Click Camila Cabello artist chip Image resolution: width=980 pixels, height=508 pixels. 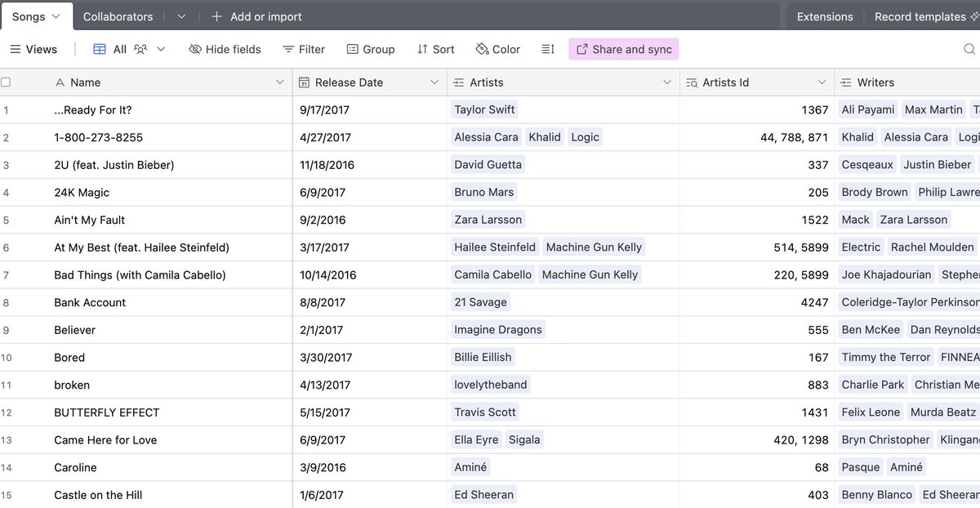tap(493, 274)
